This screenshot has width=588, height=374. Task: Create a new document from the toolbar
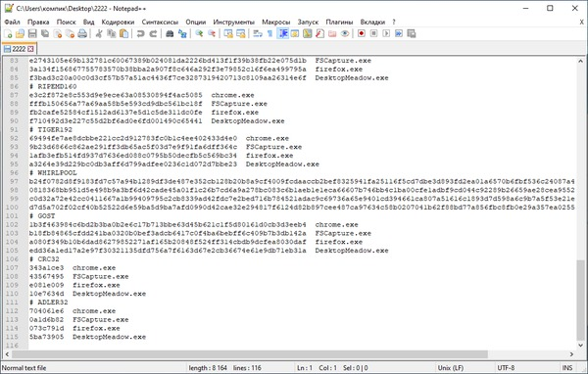click(x=8, y=33)
